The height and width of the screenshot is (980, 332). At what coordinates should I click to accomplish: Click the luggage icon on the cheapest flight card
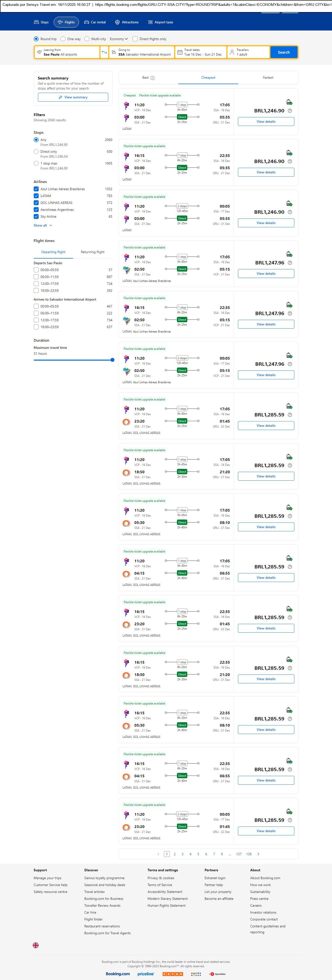coord(289,102)
